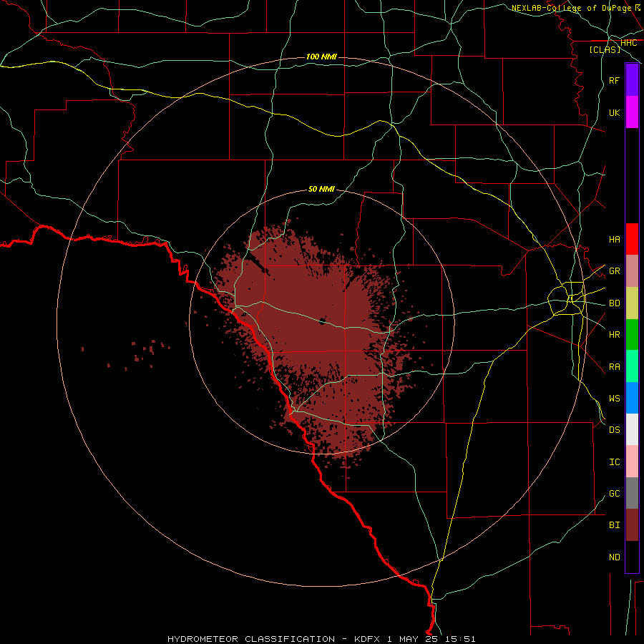Click the WS blue legend swatch
The height and width of the screenshot is (644, 644).
point(632,398)
